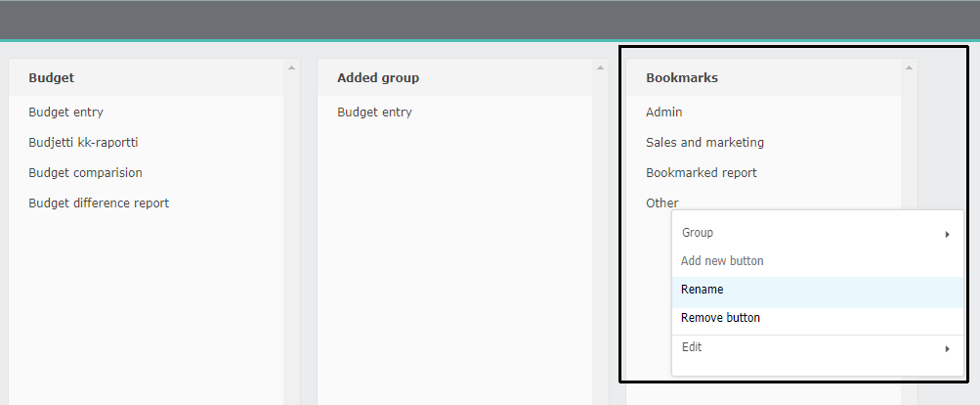The width and height of the screenshot is (980, 405).
Task: Click the Added group header title
Action: (x=378, y=78)
